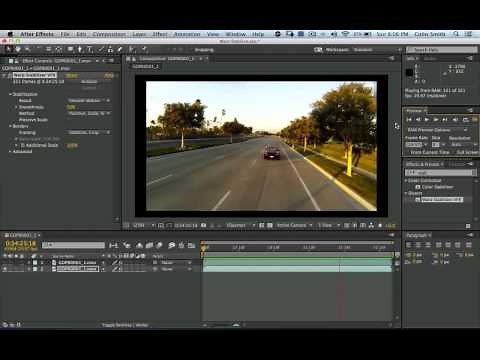Jump to first frame in Preview

pos(409,119)
